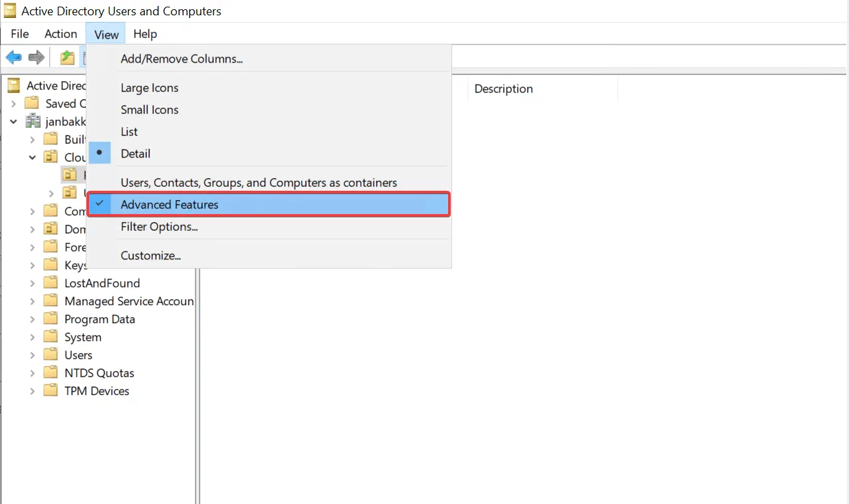Expand the Users container
849x504 pixels.
(x=32, y=355)
